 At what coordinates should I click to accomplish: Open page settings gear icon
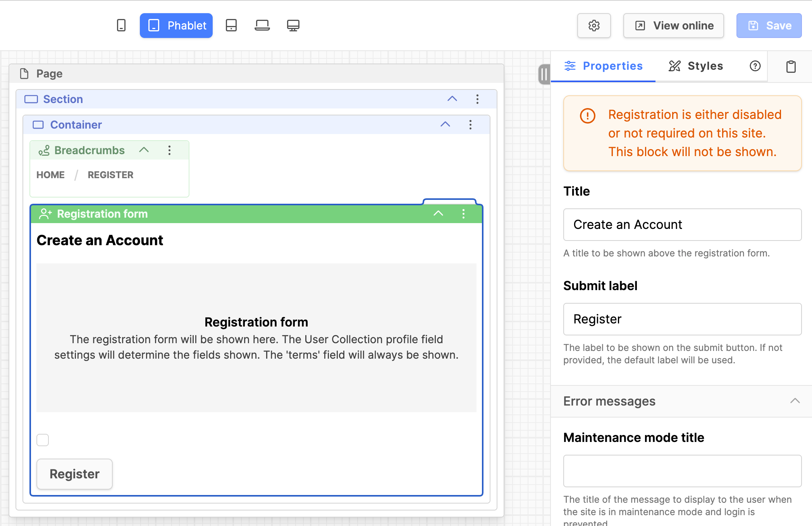[x=594, y=26]
